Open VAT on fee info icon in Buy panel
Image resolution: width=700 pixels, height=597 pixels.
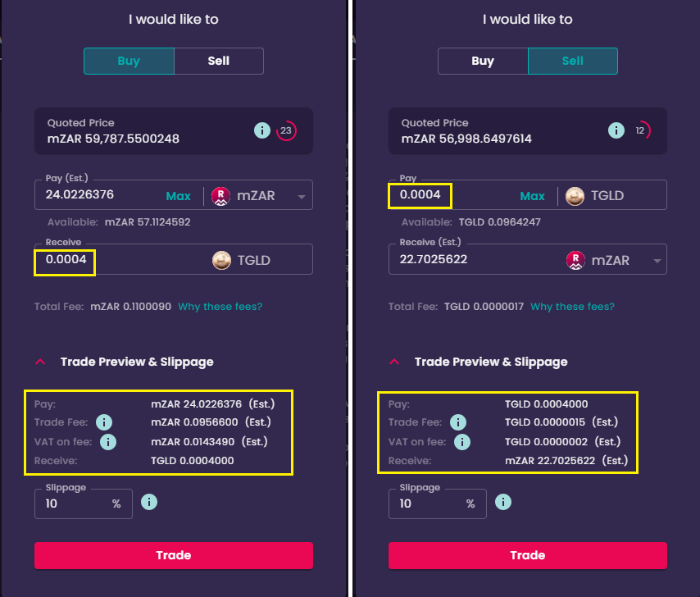(x=108, y=442)
